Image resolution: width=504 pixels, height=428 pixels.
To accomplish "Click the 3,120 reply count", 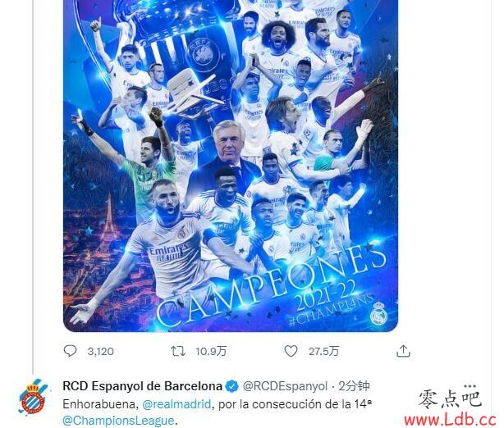I will pos(101,351).
